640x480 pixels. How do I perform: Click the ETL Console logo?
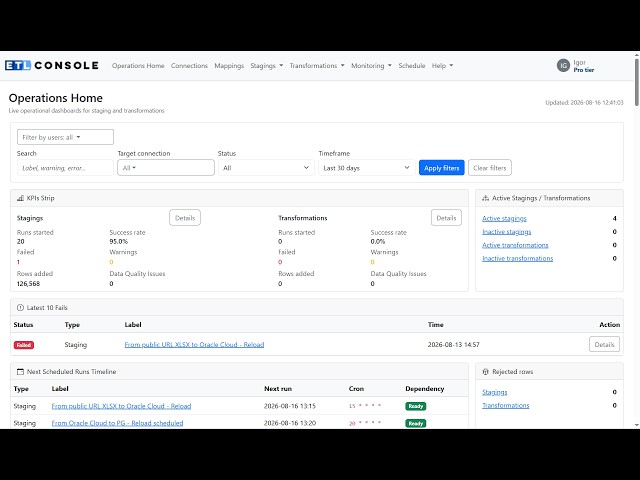tap(52, 65)
